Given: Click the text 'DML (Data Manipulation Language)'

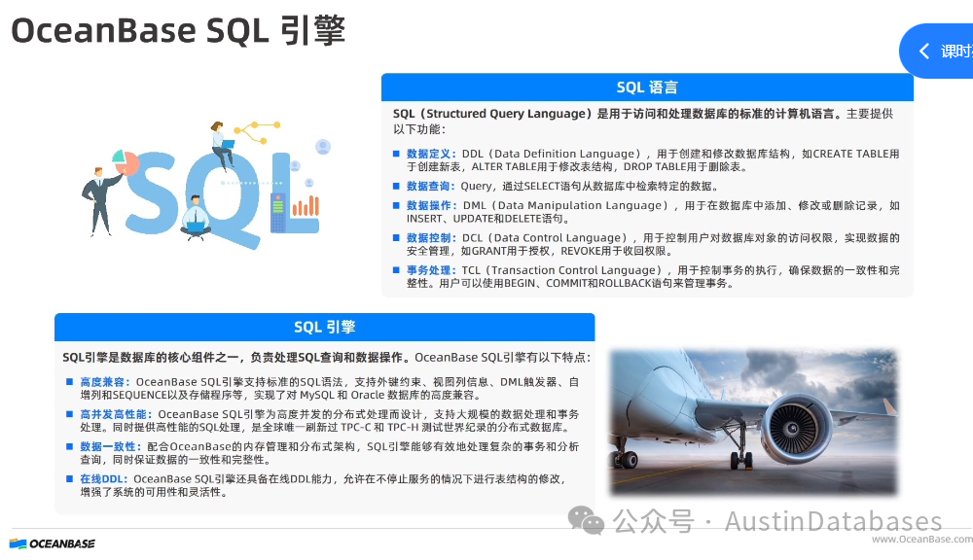Looking at the screenshot, I should 568,205.
